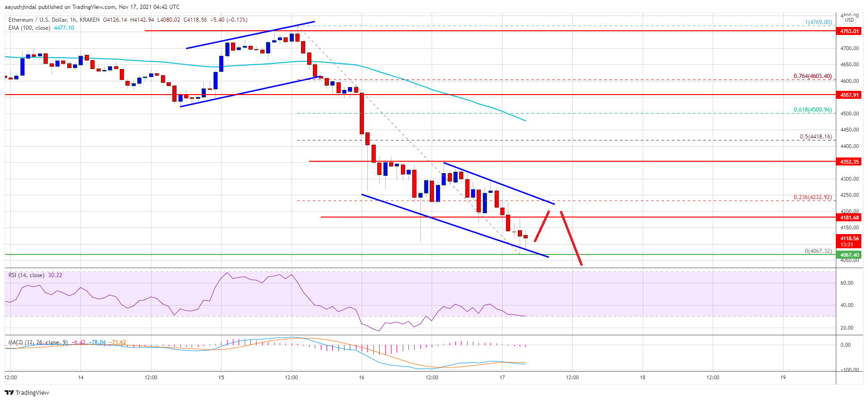Screen dimensions: 868x401
Task: Select the green 4067.40 support label
Action: (x=850, y=255)
